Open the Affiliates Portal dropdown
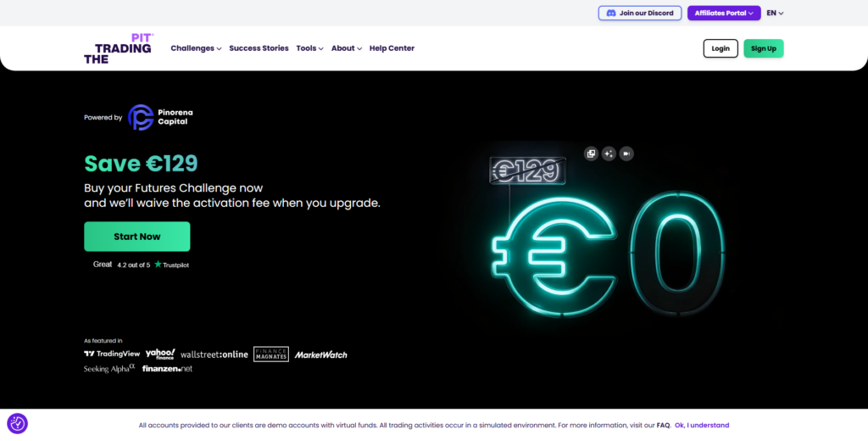 [x=723, y=13]
